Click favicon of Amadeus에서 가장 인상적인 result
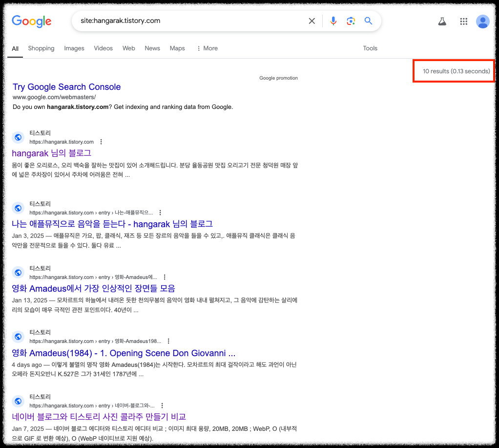This screenshot has width=499, height=448. tap(18, 273)
